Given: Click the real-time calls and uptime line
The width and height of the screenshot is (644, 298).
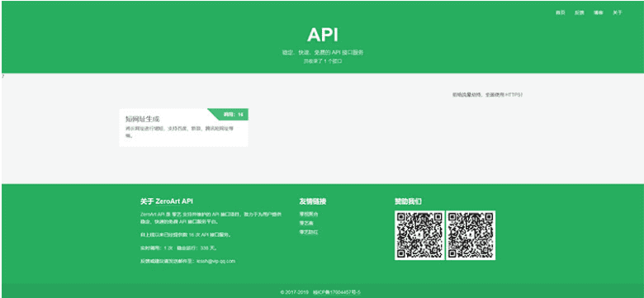Looking at the screenshot, I should (x=178, y=248).
